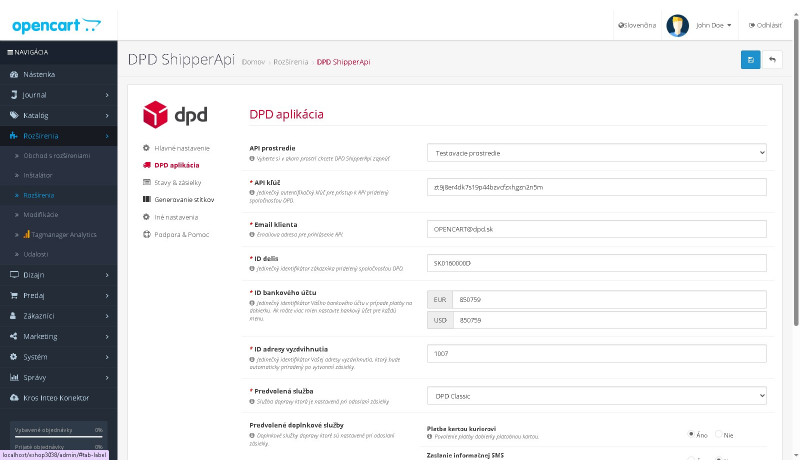Screen dimensions: 800x470
Task: Click the page vertical scrollbar
Action: 796,174
